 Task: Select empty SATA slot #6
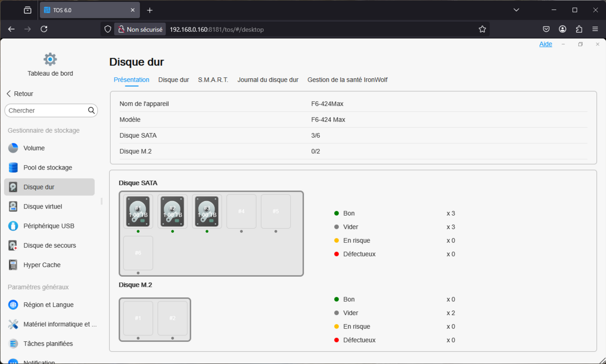(x=138, y=253)
